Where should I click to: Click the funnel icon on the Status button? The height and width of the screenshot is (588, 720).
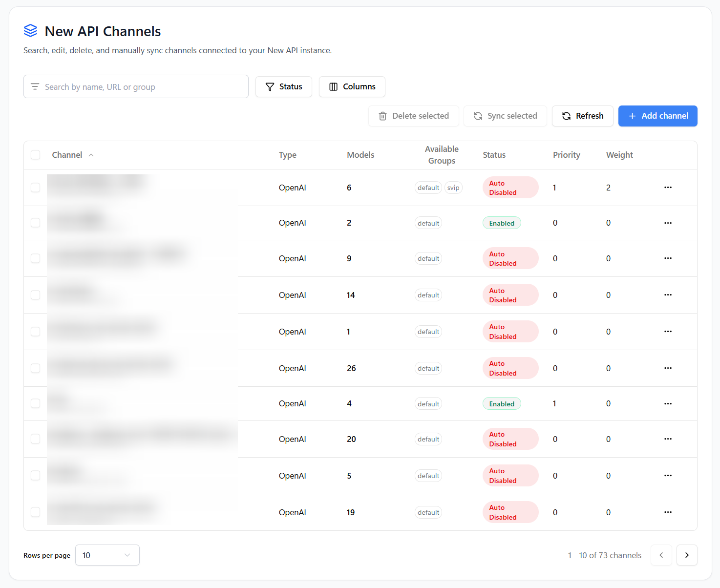270,86
